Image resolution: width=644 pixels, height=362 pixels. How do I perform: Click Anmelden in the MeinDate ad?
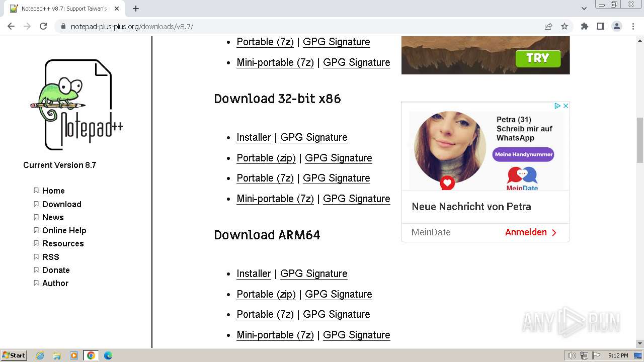click(x=531, y=232)
